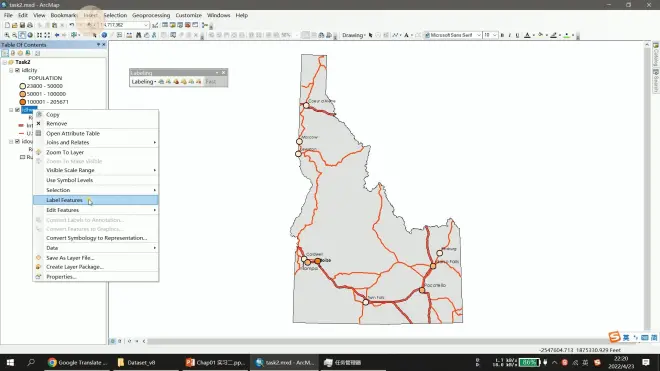Open the map scale dropdown
This screenshot has width=660, height=371.
(x=146, y=25)
